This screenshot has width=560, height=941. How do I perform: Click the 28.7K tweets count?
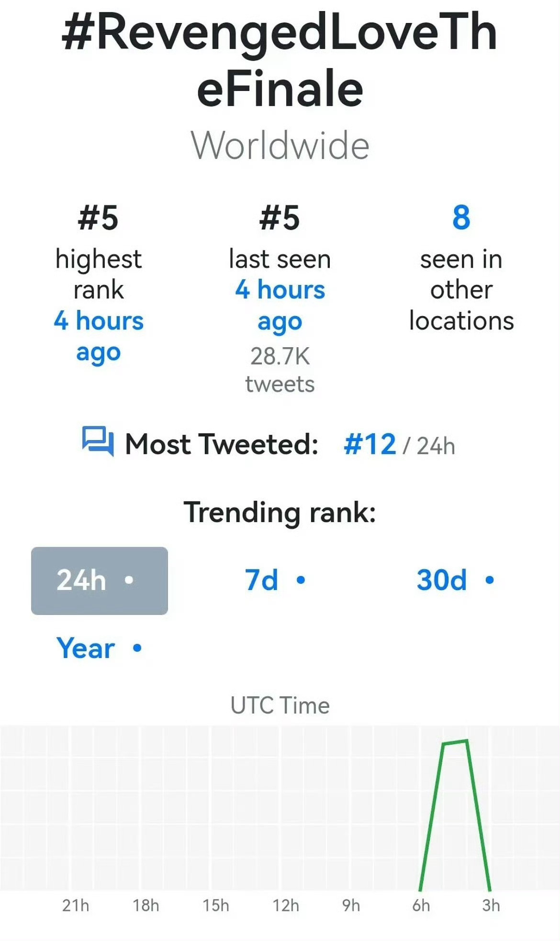pos(280,370)
